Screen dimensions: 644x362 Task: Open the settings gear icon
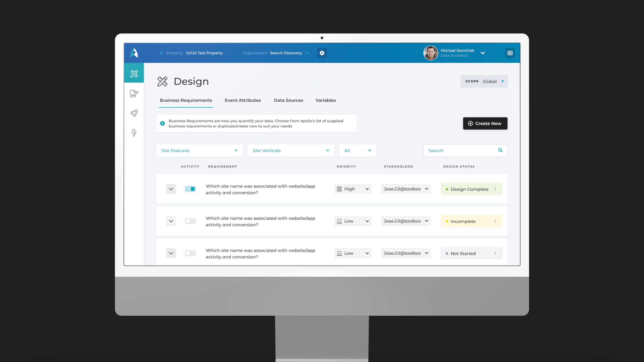tap(322, 53)
